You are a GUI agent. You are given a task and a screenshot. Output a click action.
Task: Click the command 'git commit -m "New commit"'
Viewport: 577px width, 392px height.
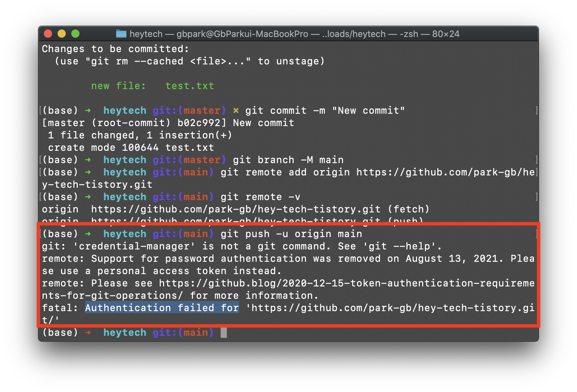coord(325,111)
